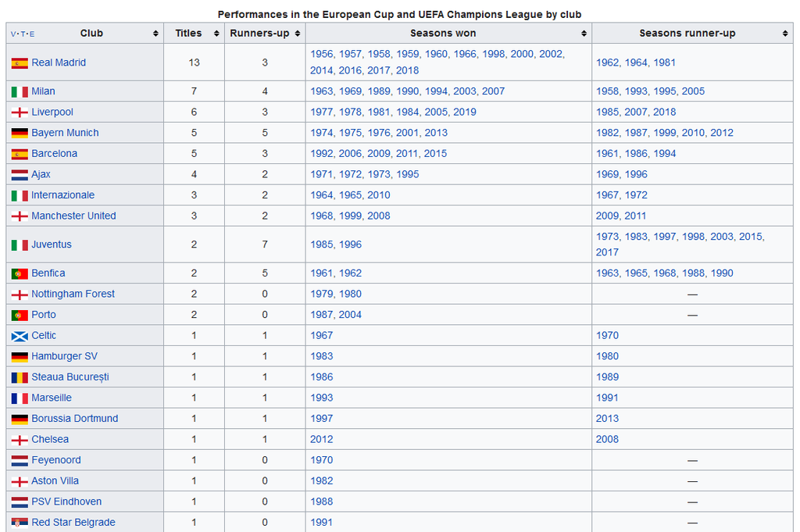The width and height of the screenshot is (800, 532).
Task: Open the PSV Eindhoven club link
Action: pyautogui.click(x=66, y=502)
